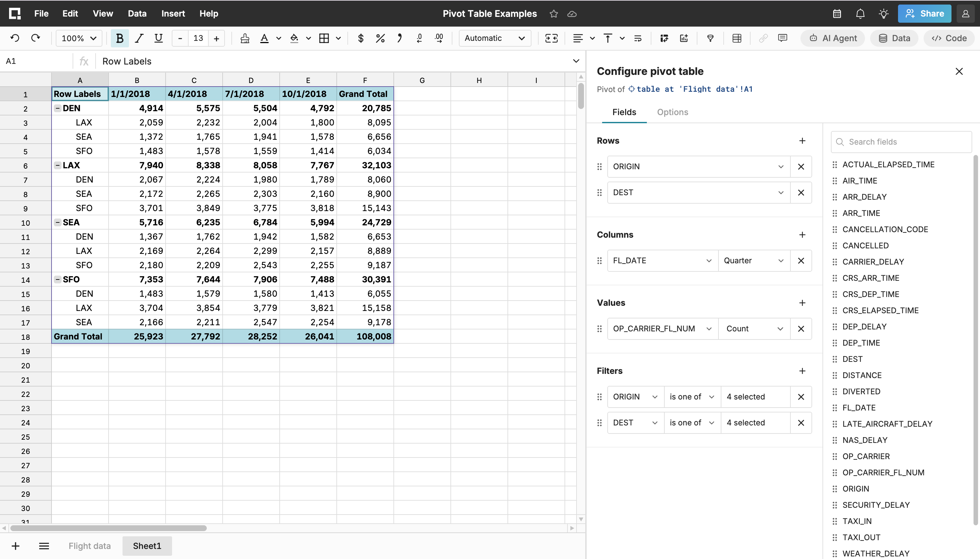Click the text wrapping icon
Screen dimensions: 980x559
638,38
